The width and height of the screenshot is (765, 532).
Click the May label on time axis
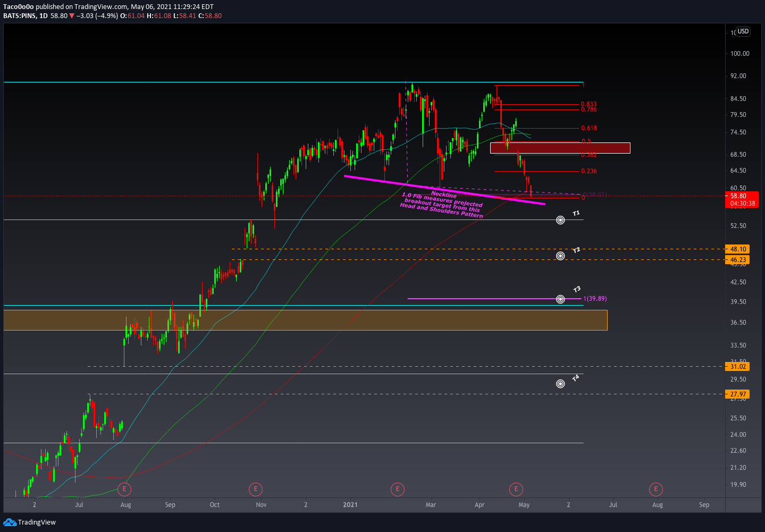[x=524, y=505]
